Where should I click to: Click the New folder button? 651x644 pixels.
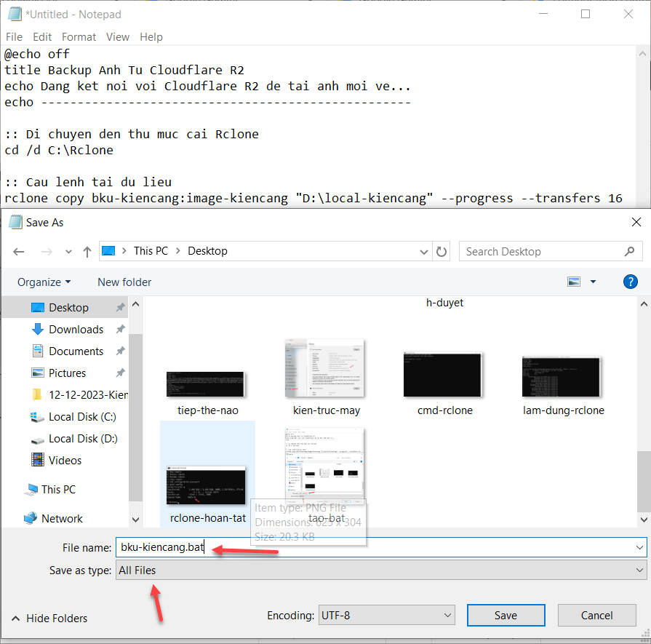[124, 282]
